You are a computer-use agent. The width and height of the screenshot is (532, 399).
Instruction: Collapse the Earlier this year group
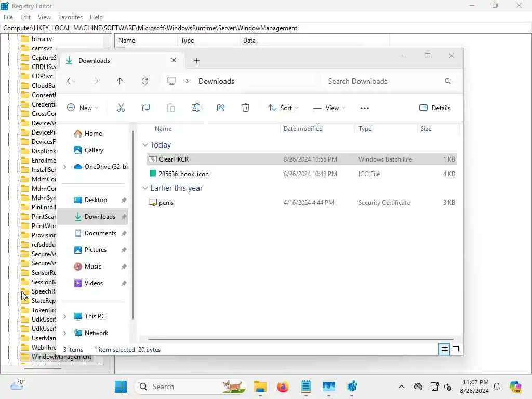[x=145, y=188]
